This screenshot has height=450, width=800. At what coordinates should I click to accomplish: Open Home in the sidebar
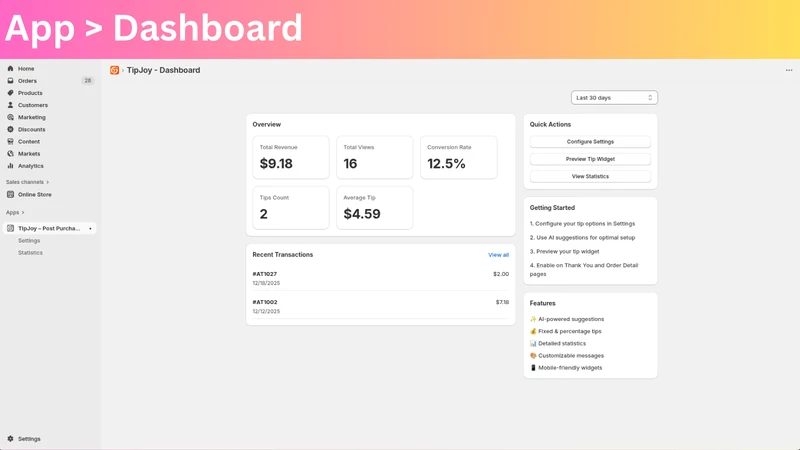tap(26, 68)
